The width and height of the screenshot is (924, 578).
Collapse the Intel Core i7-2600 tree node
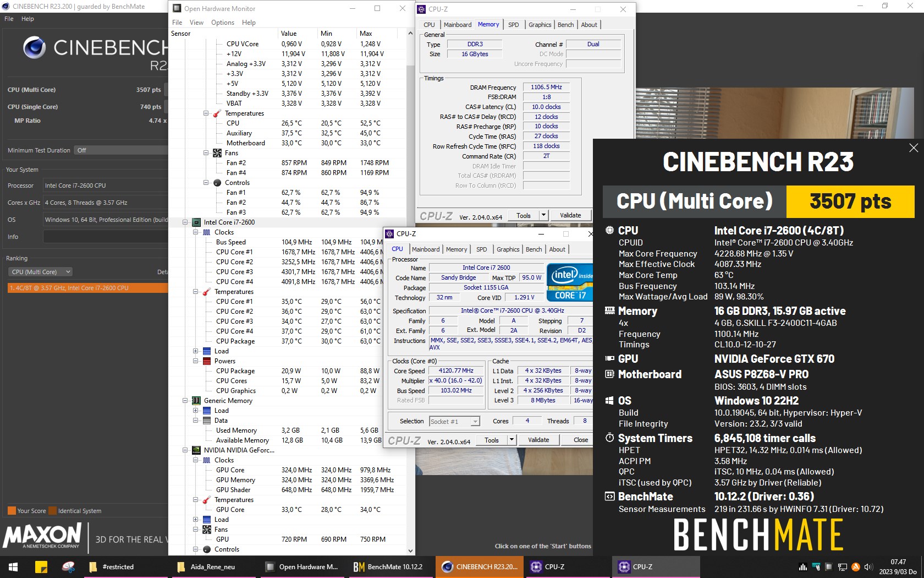[185, 222]
